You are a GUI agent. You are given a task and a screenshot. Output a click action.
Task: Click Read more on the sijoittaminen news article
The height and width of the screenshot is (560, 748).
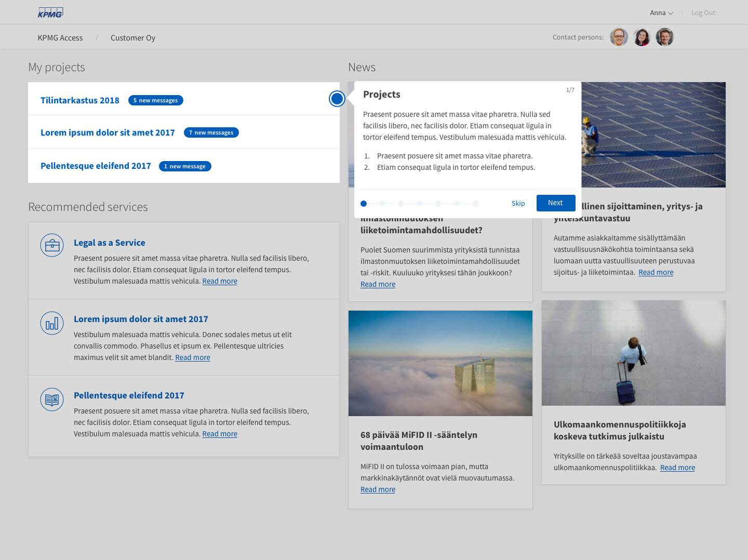(656, 272)
